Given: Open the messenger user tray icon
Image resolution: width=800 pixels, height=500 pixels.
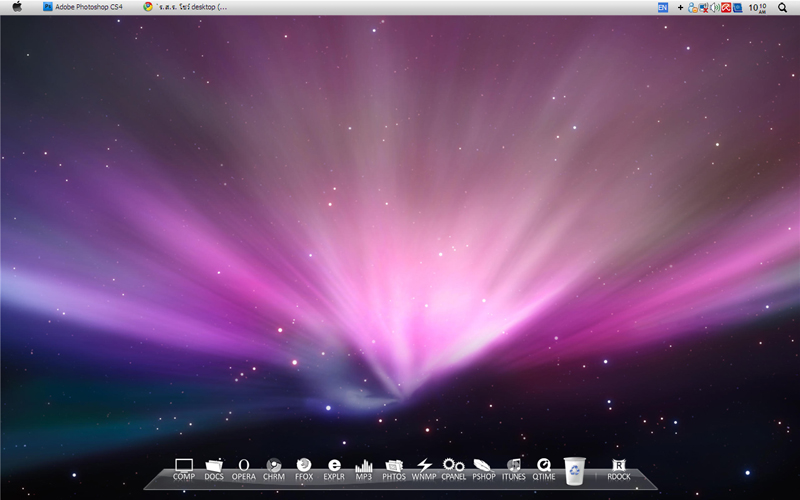Looking at the screenshot, I should (692, 7).
